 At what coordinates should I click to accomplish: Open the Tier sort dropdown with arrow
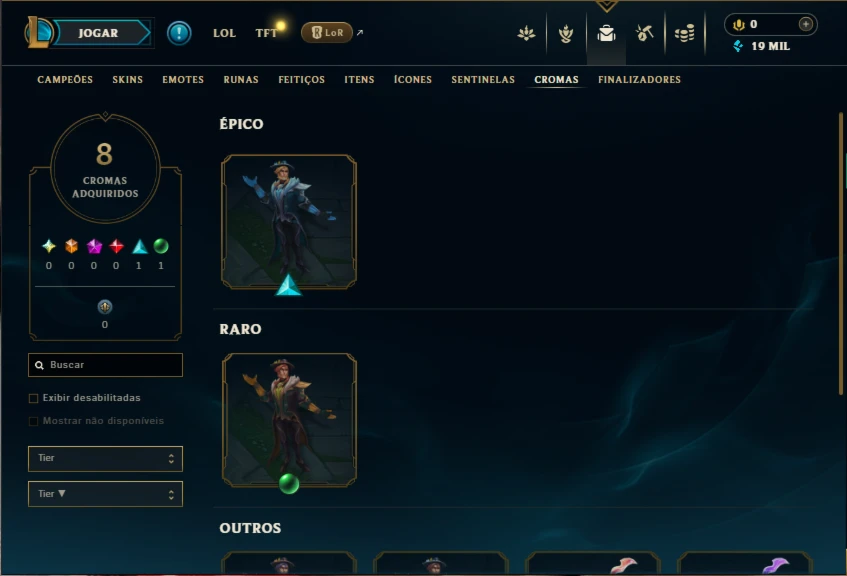[x=105, y=494]
